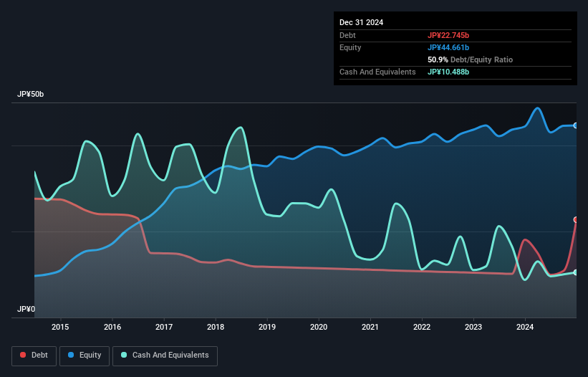This screenshot has width=588, height=377.
Task: Click the JP¥50b y-axis label
Action: pos(30,94)
